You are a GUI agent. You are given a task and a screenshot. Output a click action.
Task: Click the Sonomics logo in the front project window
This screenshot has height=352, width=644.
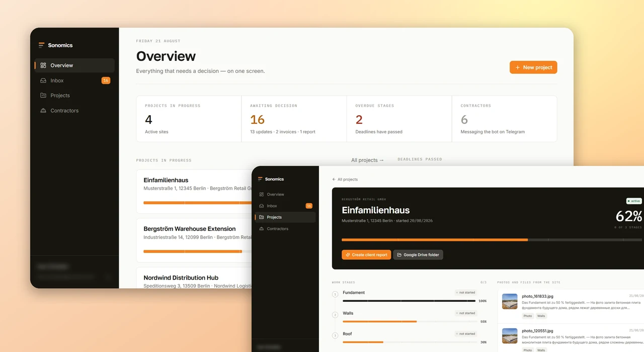(x=271, y=179)
